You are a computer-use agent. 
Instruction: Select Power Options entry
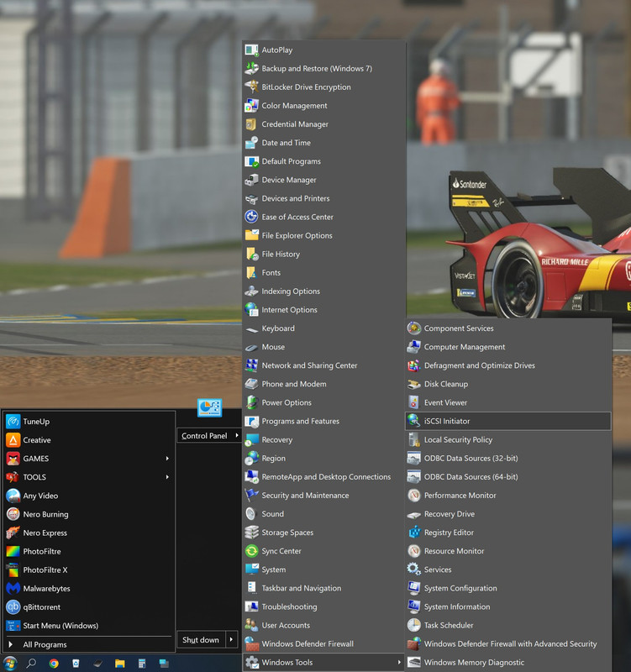323,402
